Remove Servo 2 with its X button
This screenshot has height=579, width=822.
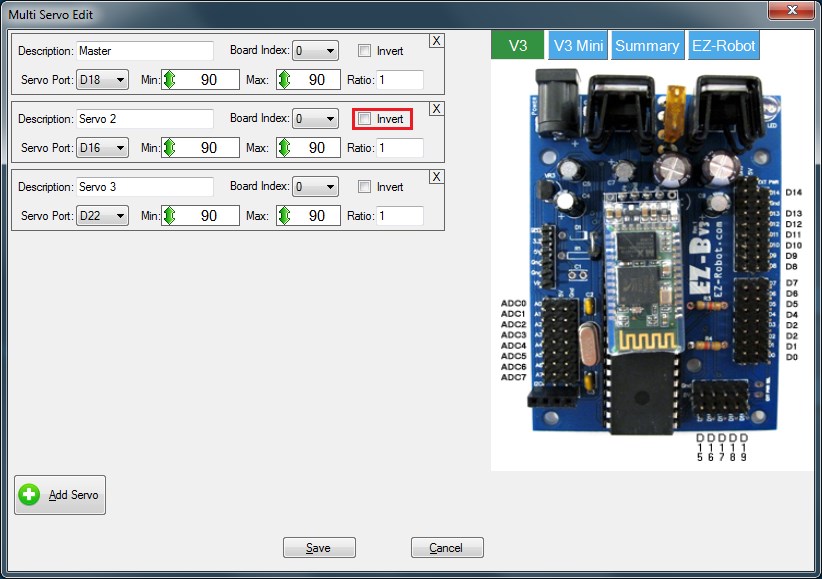(436, 109)
